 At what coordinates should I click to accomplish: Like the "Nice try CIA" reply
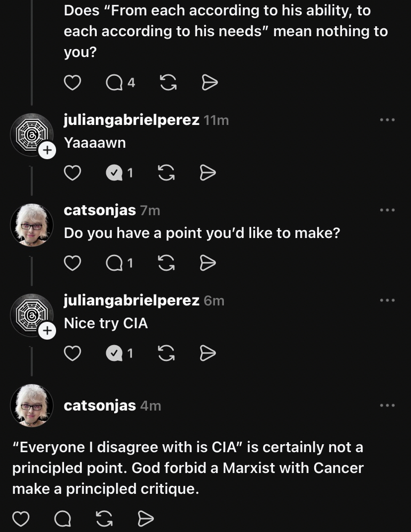pos(72,353)
